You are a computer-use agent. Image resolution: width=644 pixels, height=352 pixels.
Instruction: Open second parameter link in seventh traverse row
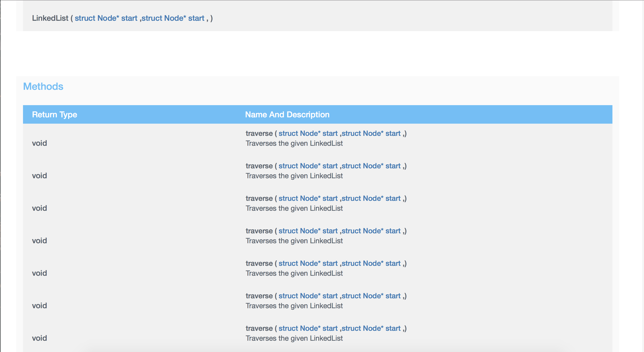click(371, 329)
